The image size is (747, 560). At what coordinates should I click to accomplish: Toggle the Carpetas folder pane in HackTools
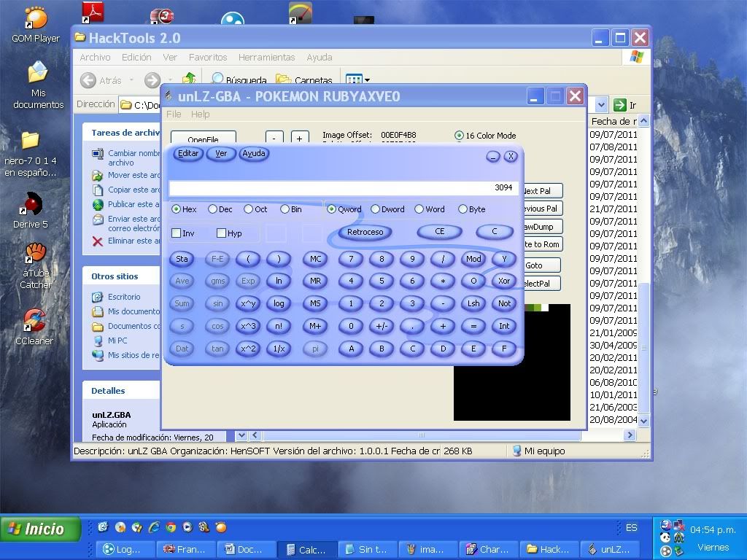[x=304, y=79]
